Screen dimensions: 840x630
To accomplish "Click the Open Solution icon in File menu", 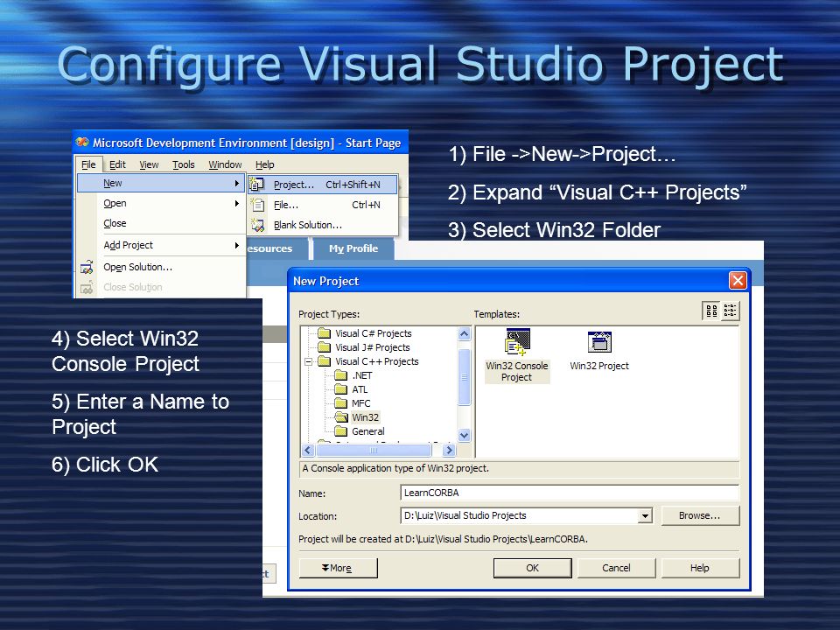I will click(x=87, y=267).
